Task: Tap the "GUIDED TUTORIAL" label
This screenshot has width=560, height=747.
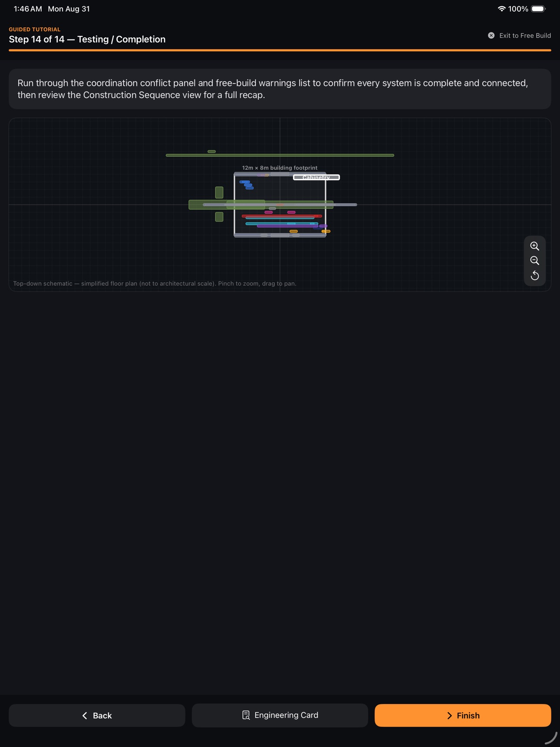Action: [x=35, y=30]
